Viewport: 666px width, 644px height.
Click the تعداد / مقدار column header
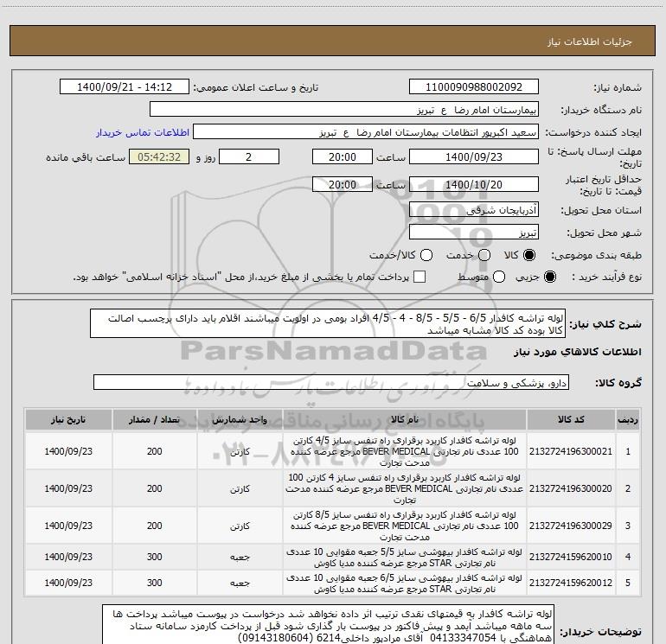click(x=154, y=420)
